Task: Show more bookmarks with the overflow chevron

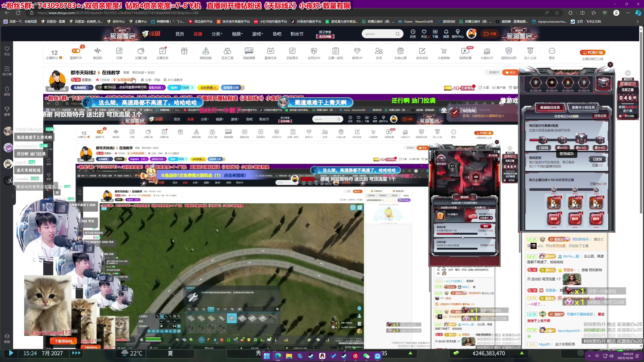Action: click(x=637, y=22)
